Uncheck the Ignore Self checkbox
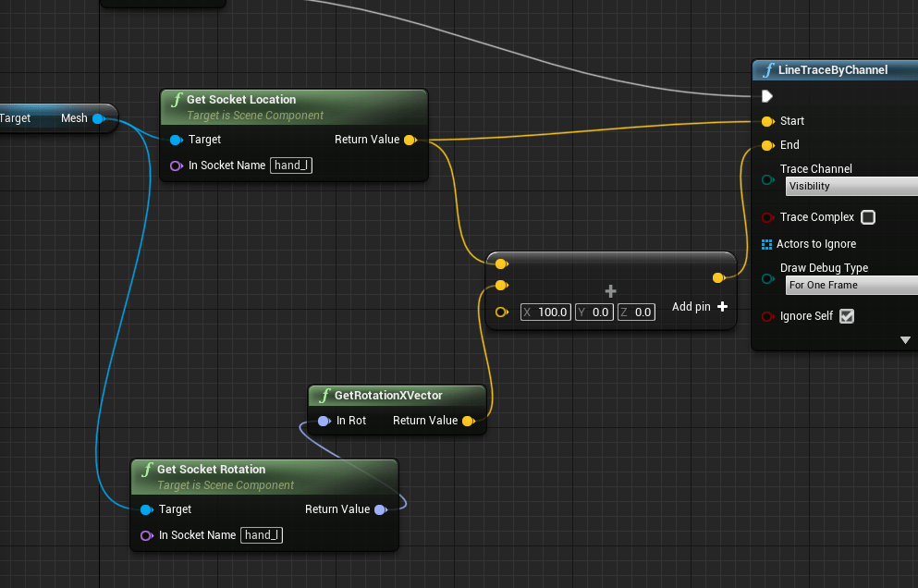918x588 pixels. pyautogui.click(x=846, y=316)
